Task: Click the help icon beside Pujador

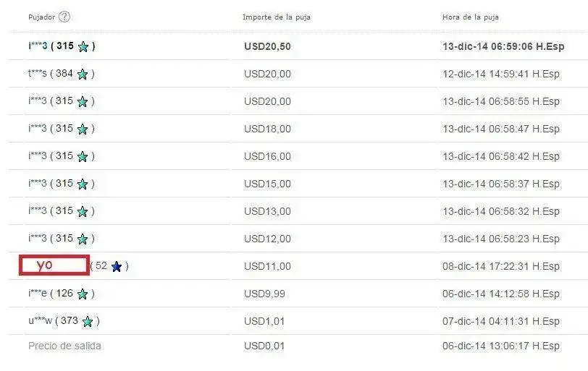Action: click(x=64, y=17)
